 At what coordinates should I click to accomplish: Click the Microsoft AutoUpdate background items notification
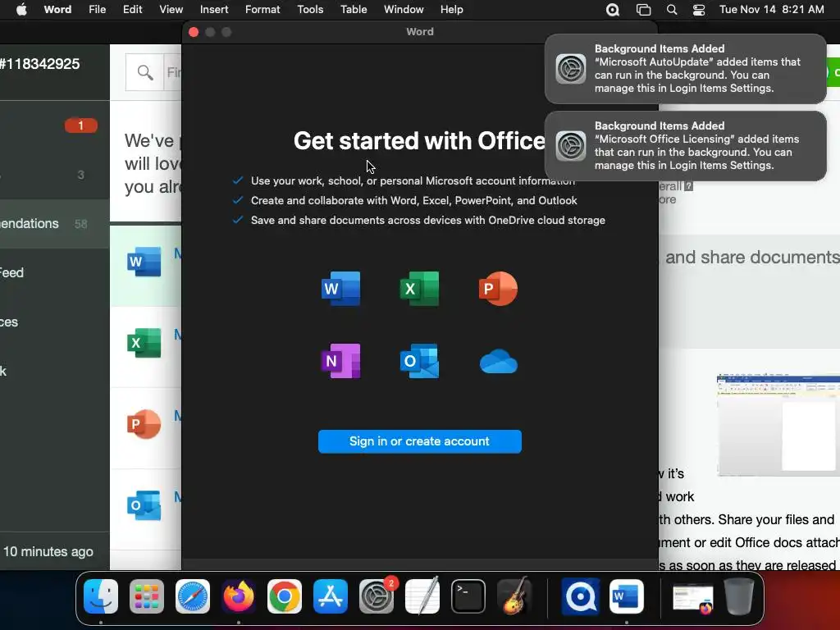685,69
